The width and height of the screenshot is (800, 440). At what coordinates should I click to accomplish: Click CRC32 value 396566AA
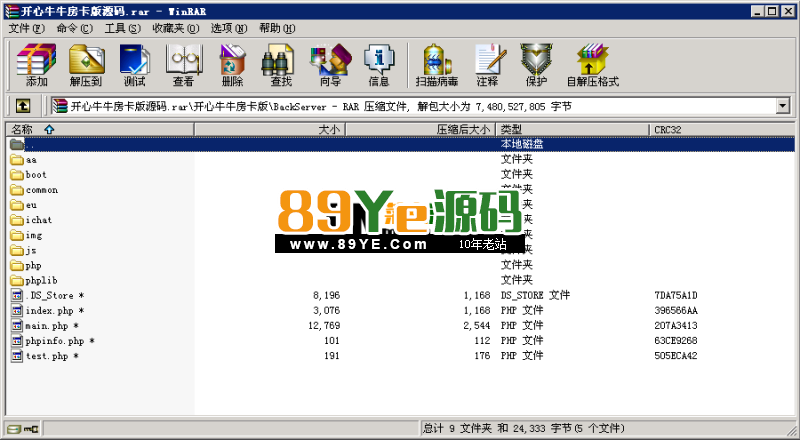[676, 310]
